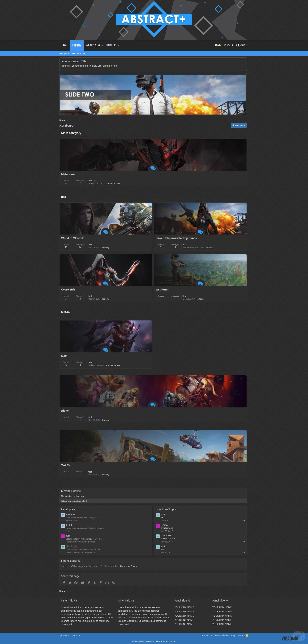
Task: Click the Home breadcrumb above XenForo title
Action: pos(62,120)
